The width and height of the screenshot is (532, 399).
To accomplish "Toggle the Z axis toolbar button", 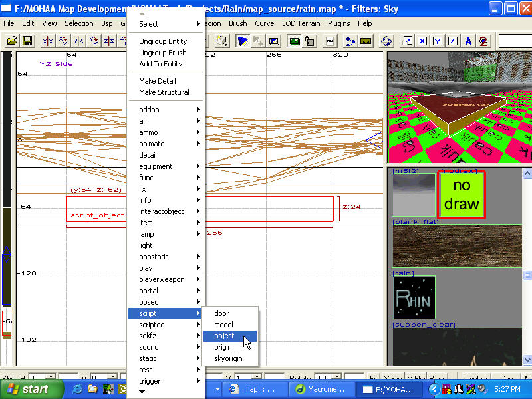I will point(452,41).
